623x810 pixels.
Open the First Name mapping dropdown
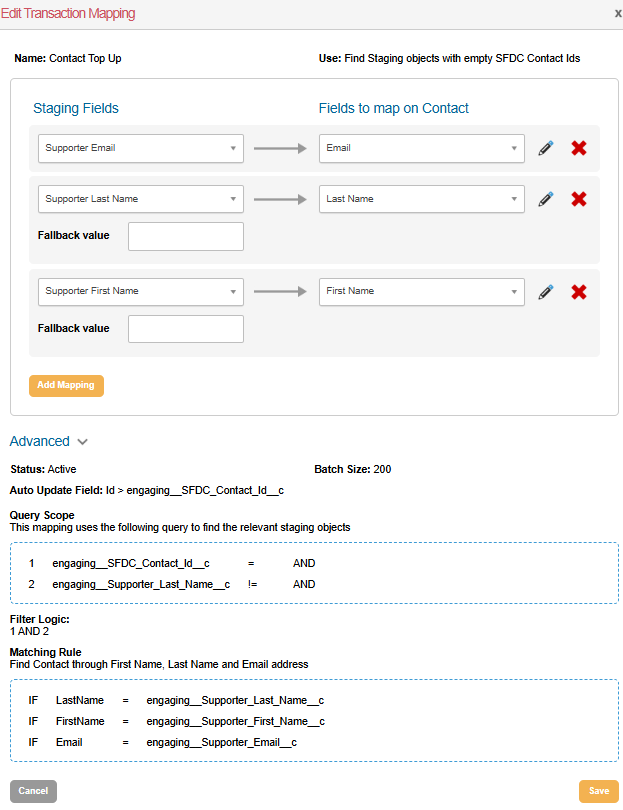pos(421,291)
